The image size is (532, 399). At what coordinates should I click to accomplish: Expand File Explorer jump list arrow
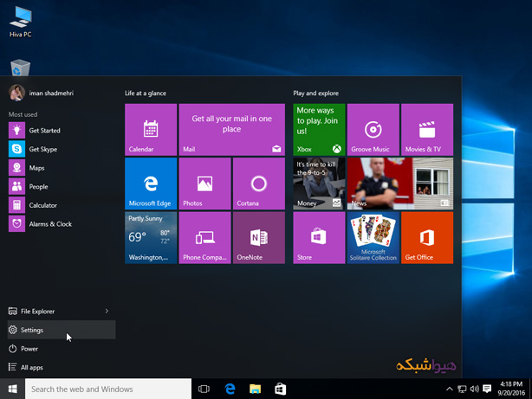[x=107, y=311]
